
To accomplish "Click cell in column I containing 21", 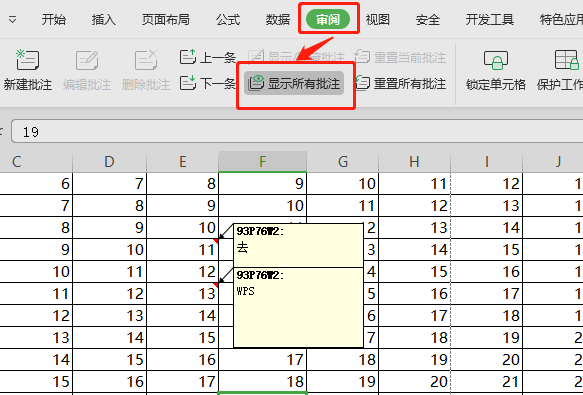I will tap(486, 382).
